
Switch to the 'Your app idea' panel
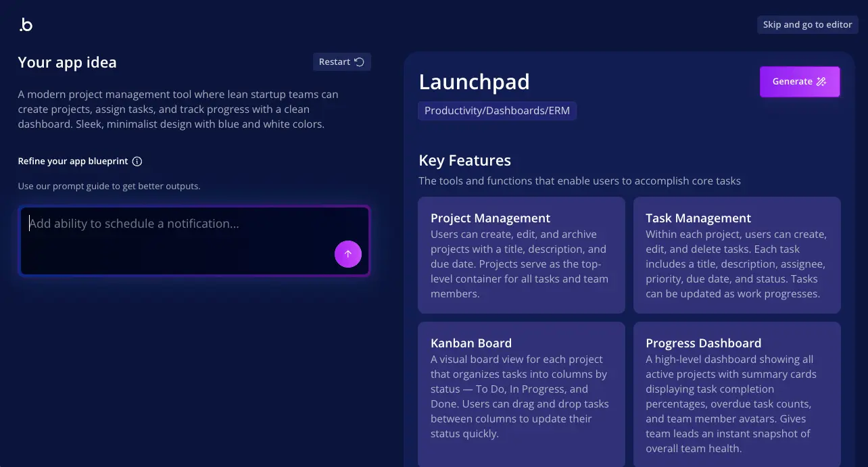[x=67, y=62]
